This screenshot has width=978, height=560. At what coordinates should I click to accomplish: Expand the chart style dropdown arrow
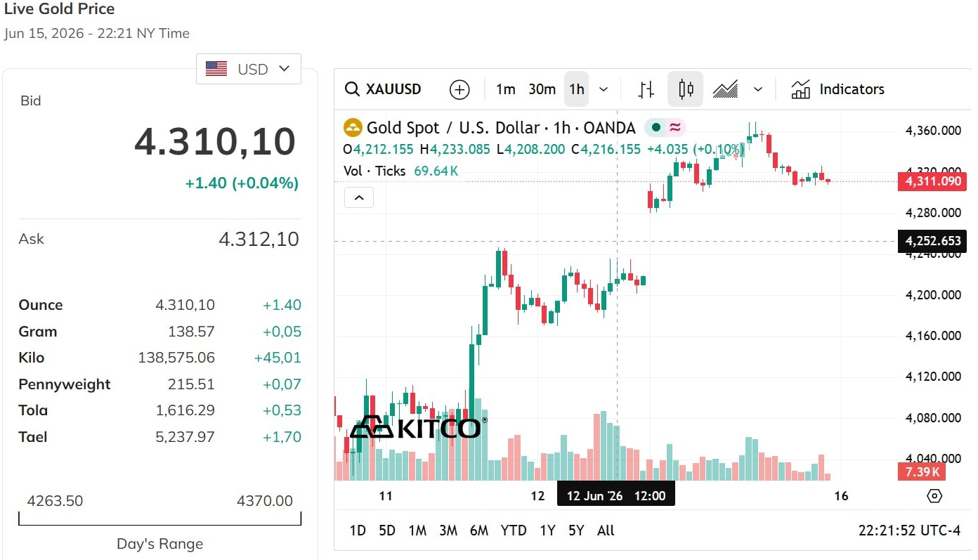757,89
